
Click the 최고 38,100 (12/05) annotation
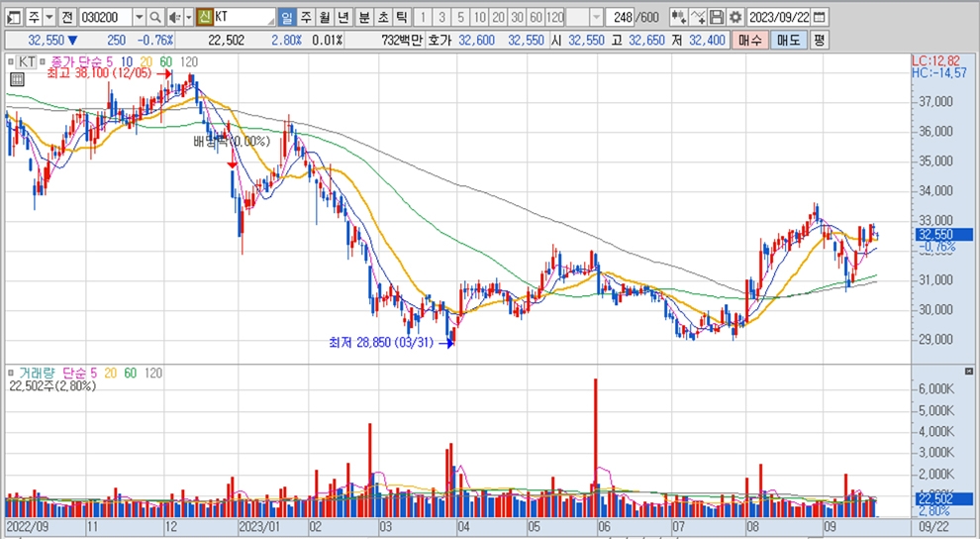point(101,73)
